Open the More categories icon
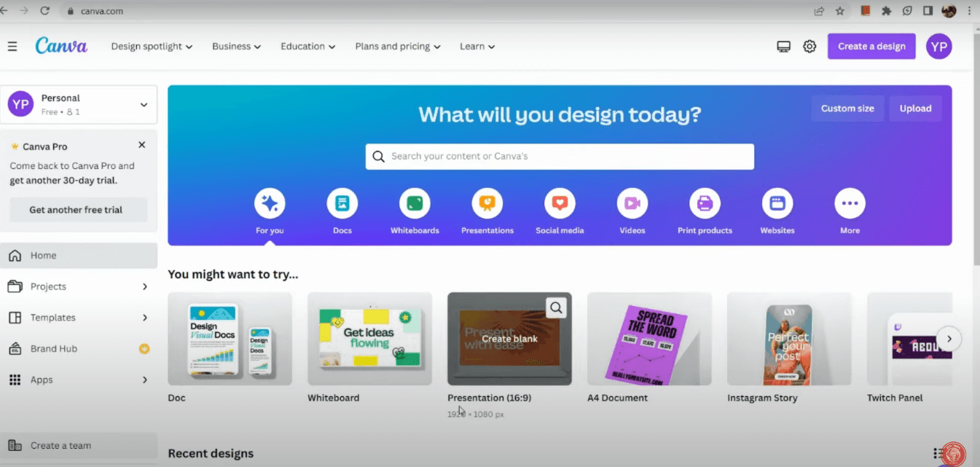The image size is (980, 467). pos(850,203)
